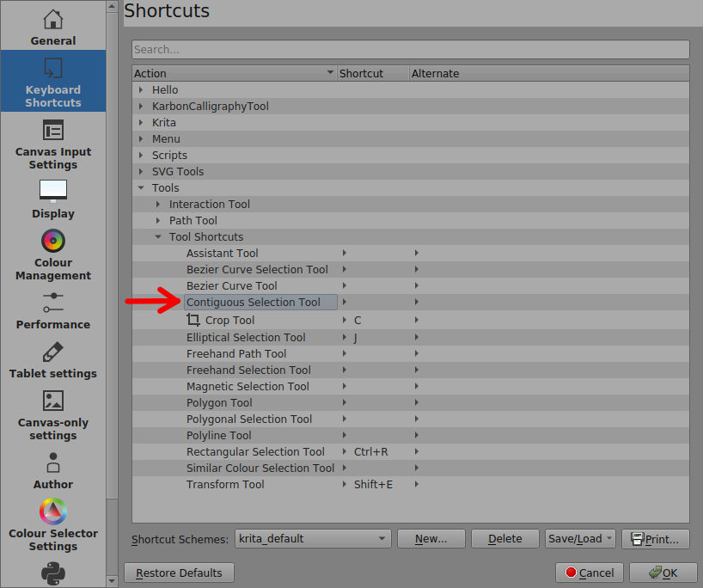Open Tablet settings page
Viewport: 703px width, 588px height.
tap(53, 359)
